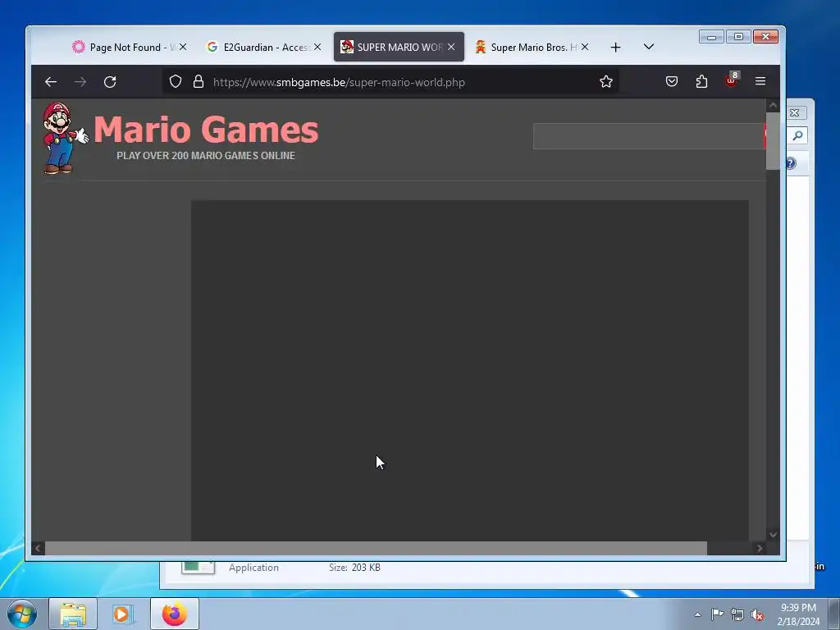Close the Super Mario Bros. tab
The width and height of the screenshot is (840, 630).
[x=584, y=47]
